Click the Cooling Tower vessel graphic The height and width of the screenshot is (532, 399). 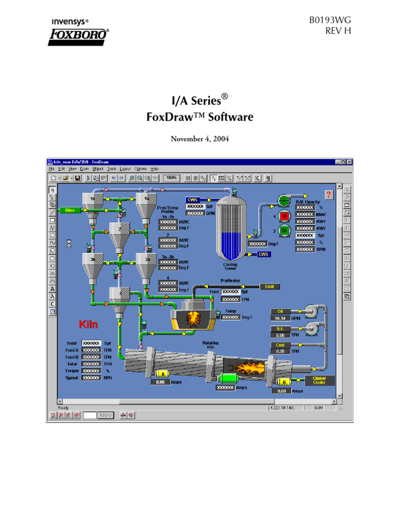pyautogui.click(x=231, y=228)
